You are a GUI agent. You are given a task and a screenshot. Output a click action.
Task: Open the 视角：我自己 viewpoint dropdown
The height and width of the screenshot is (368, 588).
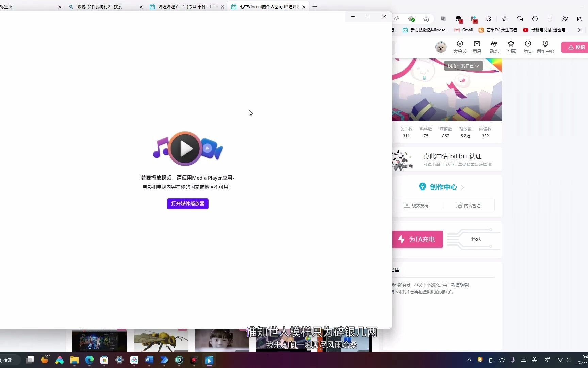(x=463, y=66)
